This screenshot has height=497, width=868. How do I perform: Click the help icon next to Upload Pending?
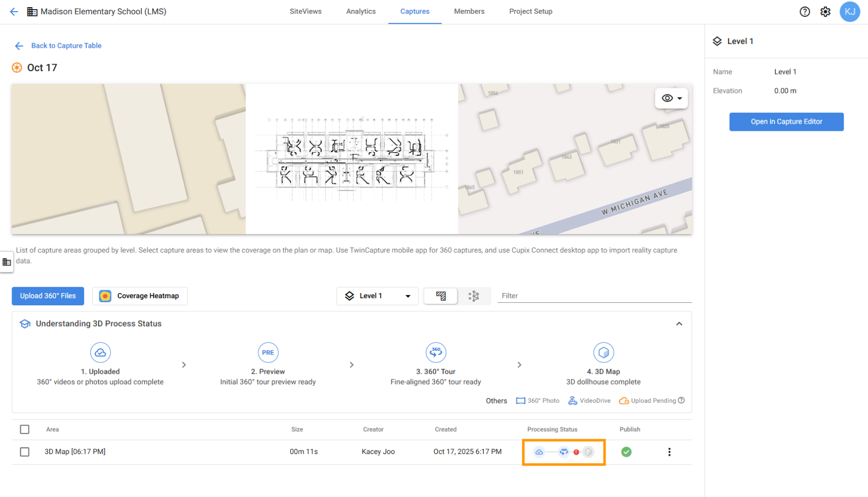[681, 400]
